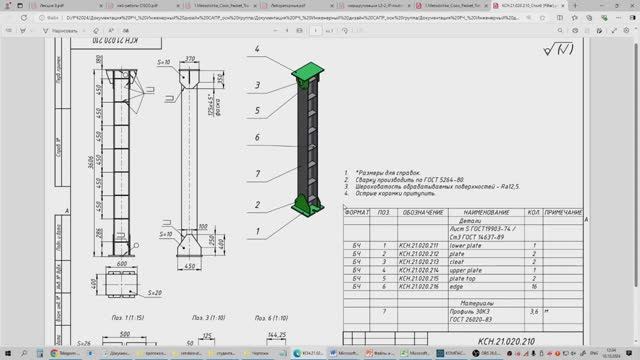640x360 pixels.
Task: Open Windows taskbar search
Action: click(x=24, y=353)
